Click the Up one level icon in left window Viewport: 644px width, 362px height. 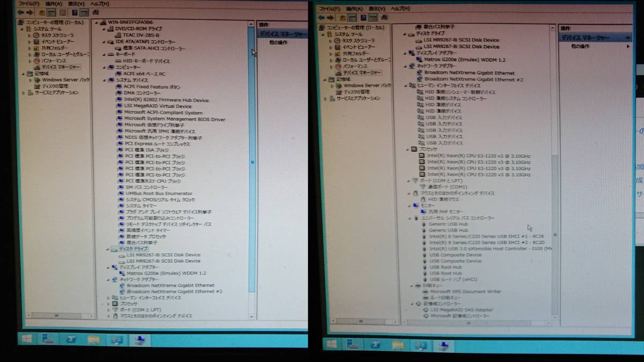(41, 12)
